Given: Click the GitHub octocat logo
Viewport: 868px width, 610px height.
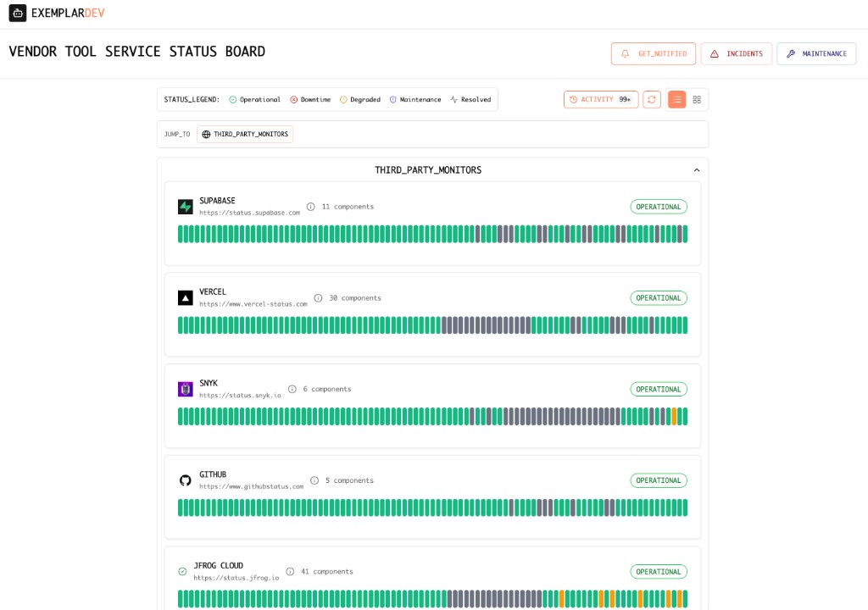Looking at the screenshot, I should click(185, 480).
